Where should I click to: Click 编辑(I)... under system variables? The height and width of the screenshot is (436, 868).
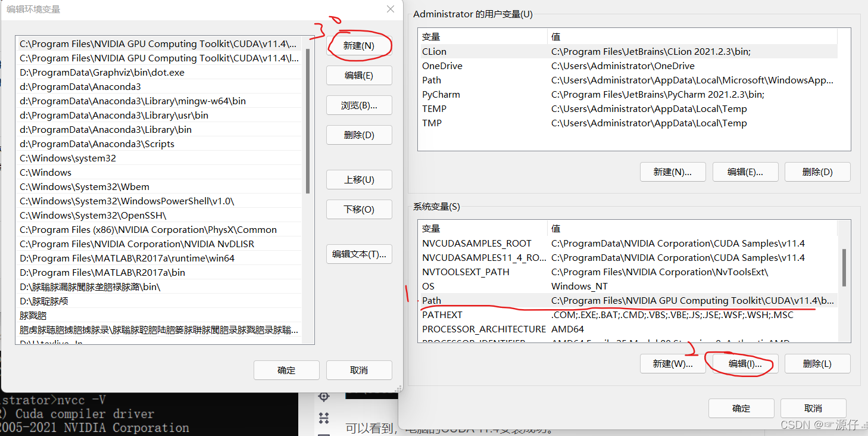tap(745, 364)
